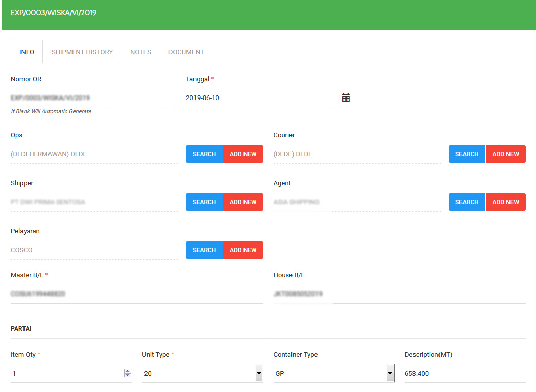Edit the Description(MT) field
This screenshot has height=392, width=536.
(465, 374)
